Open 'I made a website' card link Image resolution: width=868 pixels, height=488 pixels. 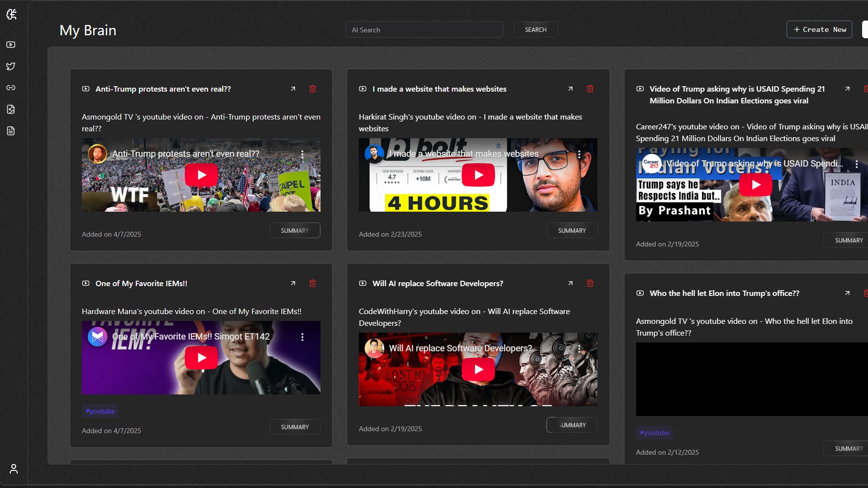point(570,89)
